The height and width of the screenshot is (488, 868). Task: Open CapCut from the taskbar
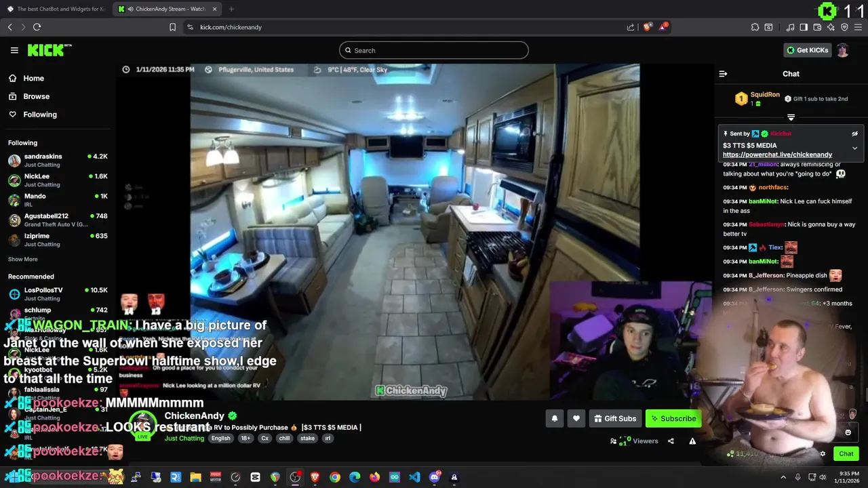click(x=255, y=477)
